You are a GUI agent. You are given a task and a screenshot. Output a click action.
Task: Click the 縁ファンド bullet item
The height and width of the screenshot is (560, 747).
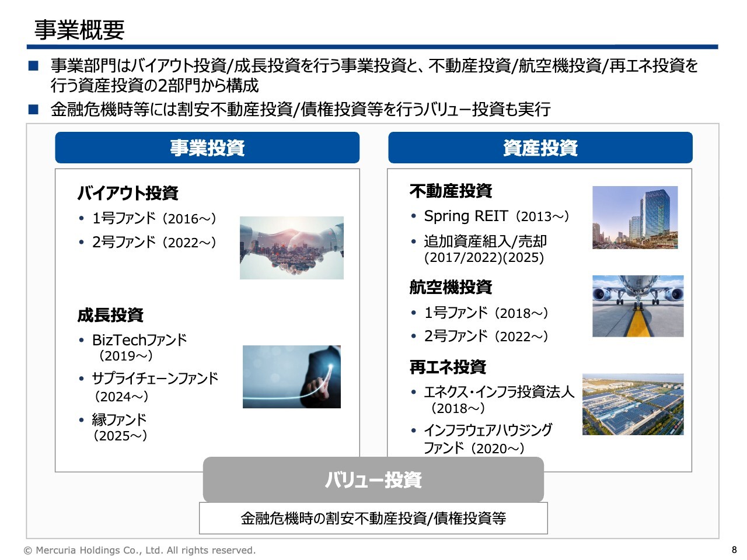[119, 419]
